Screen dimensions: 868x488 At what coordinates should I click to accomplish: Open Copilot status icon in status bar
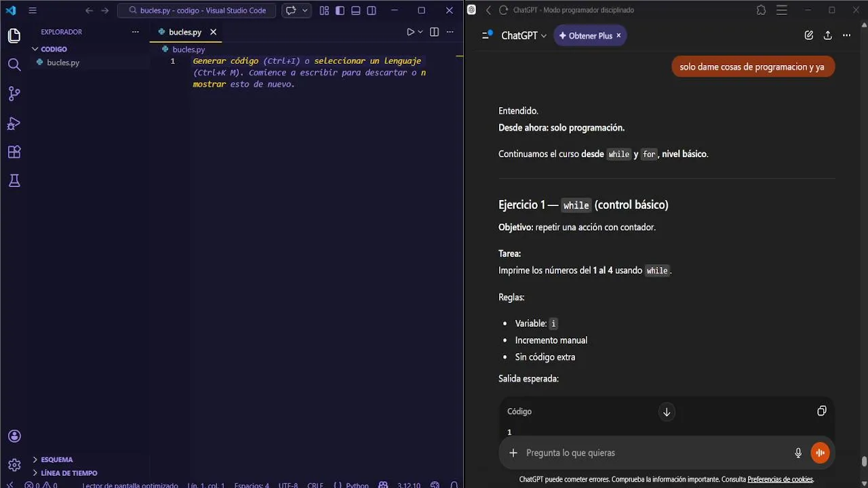(x=383, y=485)
